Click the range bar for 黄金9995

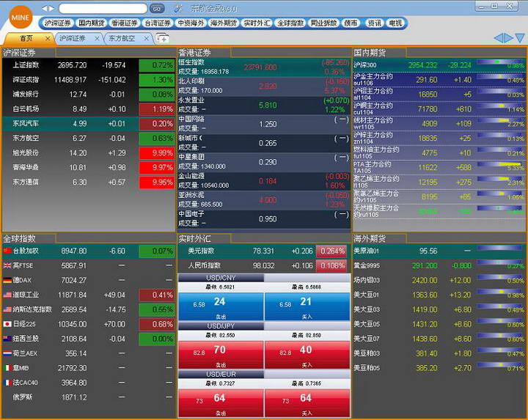point(501,263)
